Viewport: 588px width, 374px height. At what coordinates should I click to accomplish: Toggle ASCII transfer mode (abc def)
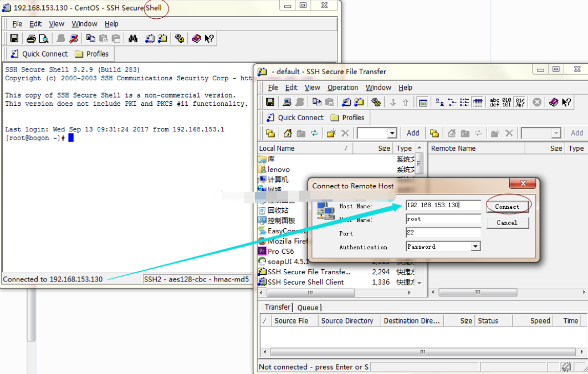point(494,102)
